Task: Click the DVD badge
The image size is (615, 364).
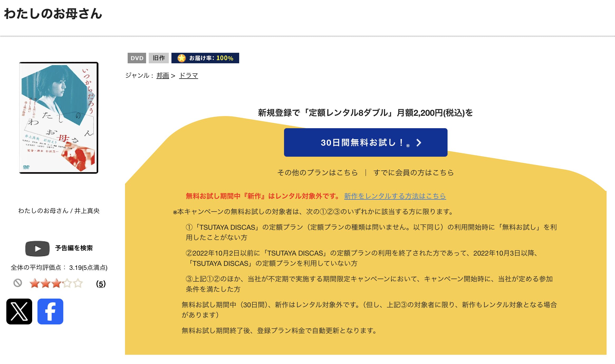Action: 137,58
